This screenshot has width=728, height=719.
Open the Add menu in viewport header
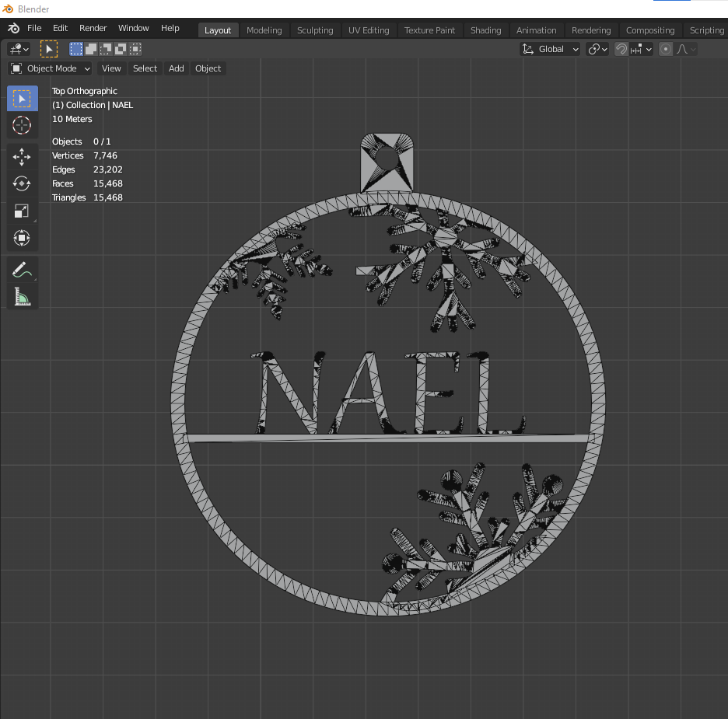(176, 68)
